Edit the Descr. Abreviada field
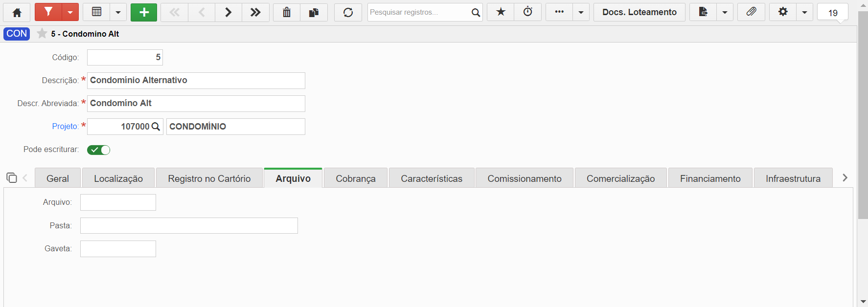868x307 pixels. click(196, 104)
